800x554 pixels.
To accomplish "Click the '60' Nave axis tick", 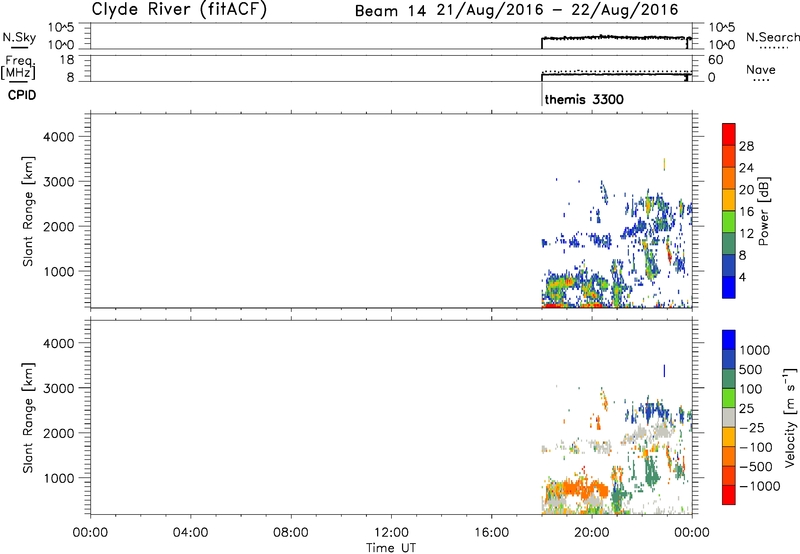I will click(x=716, y=60).
